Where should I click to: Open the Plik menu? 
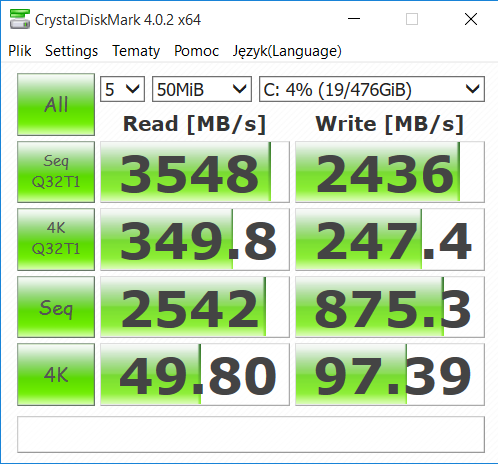coord(20,51)
